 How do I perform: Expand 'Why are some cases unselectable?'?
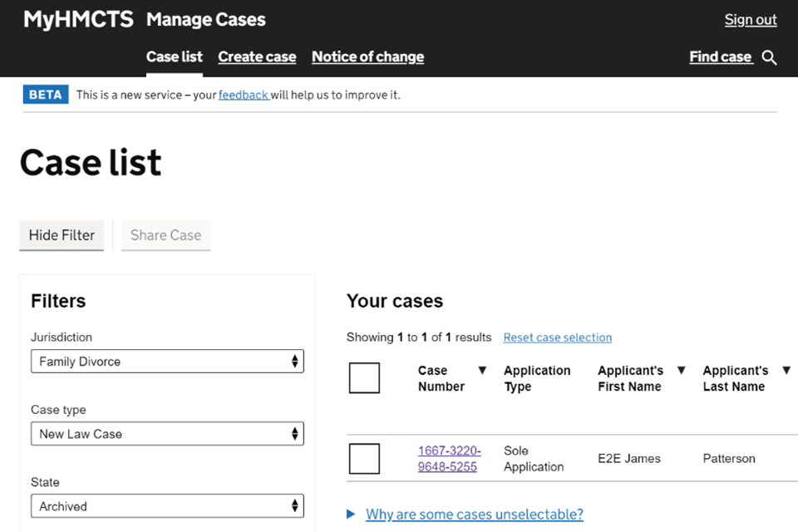point(474,515)
